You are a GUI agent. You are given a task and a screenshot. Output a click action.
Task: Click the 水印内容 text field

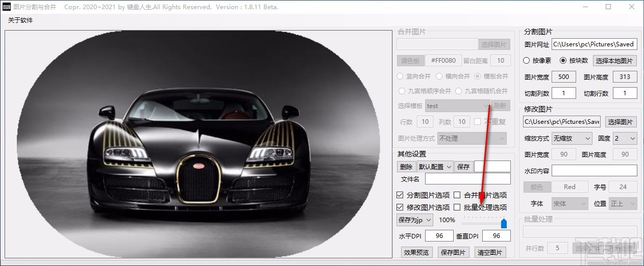tap(595, 171)
